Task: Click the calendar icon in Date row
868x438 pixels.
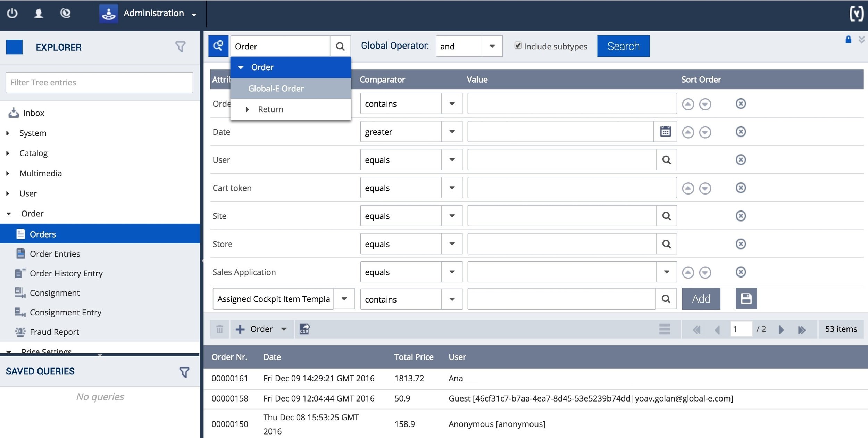Action: coord(665,132)
